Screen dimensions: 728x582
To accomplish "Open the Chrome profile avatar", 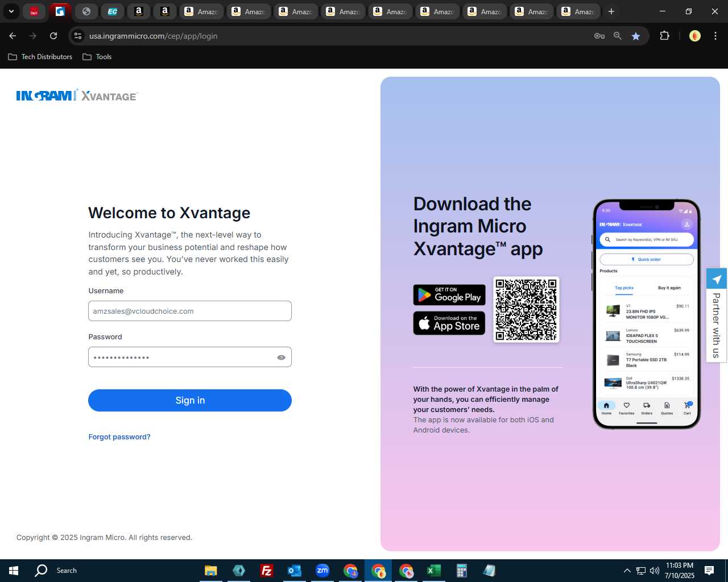I will point(694,36).
